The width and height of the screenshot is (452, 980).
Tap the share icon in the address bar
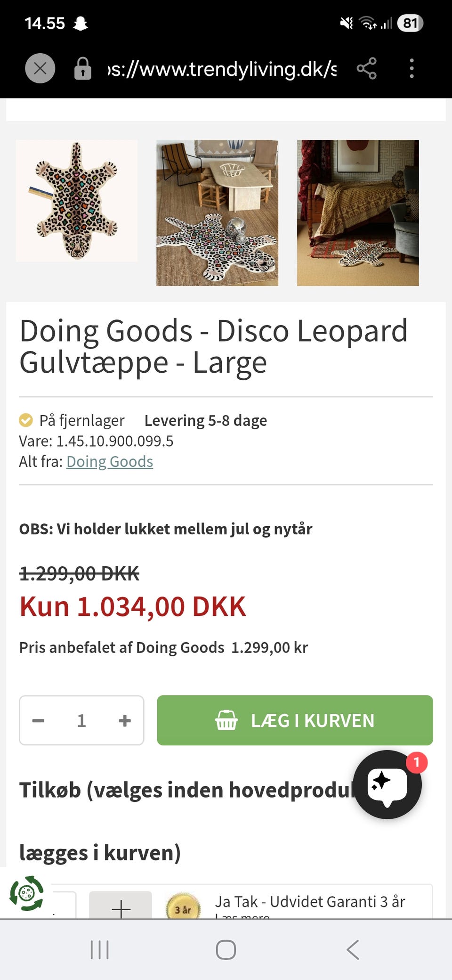click(x=366, y=69)
